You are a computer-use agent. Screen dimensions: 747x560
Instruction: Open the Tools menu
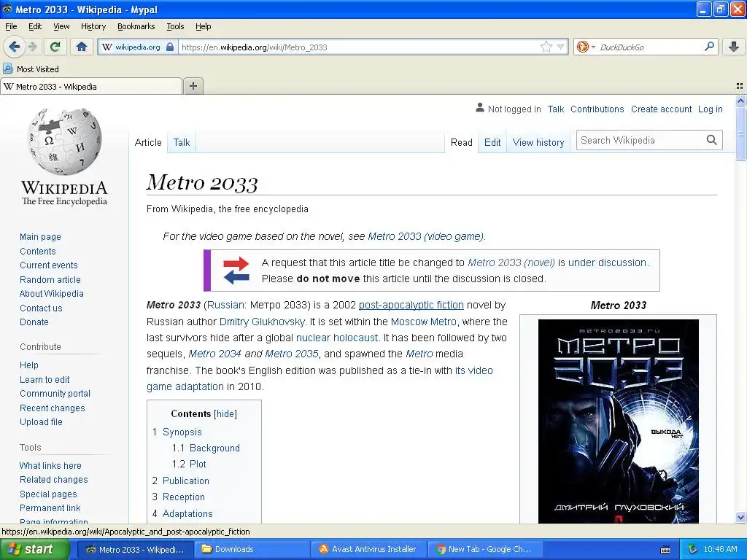[x=175, y=26]
